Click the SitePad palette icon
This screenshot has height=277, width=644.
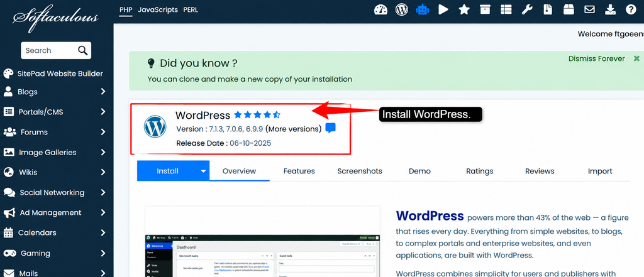point(8,73)
